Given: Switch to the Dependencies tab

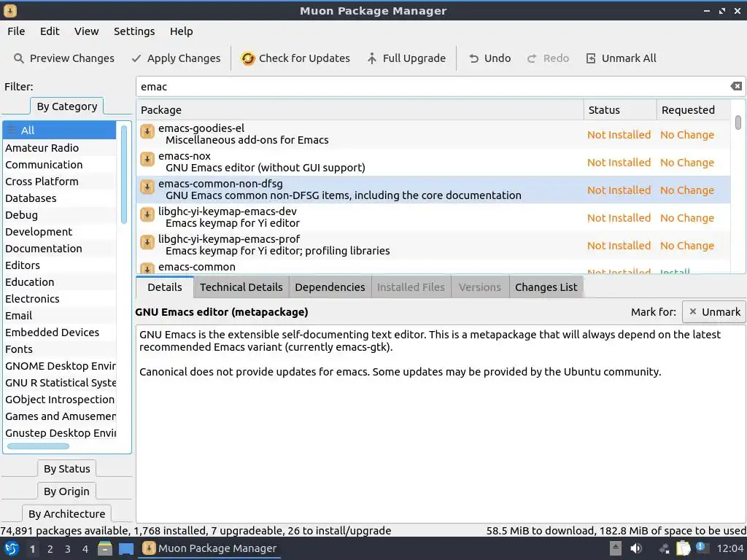Looking at the screenshot, I should coord(330,287).
